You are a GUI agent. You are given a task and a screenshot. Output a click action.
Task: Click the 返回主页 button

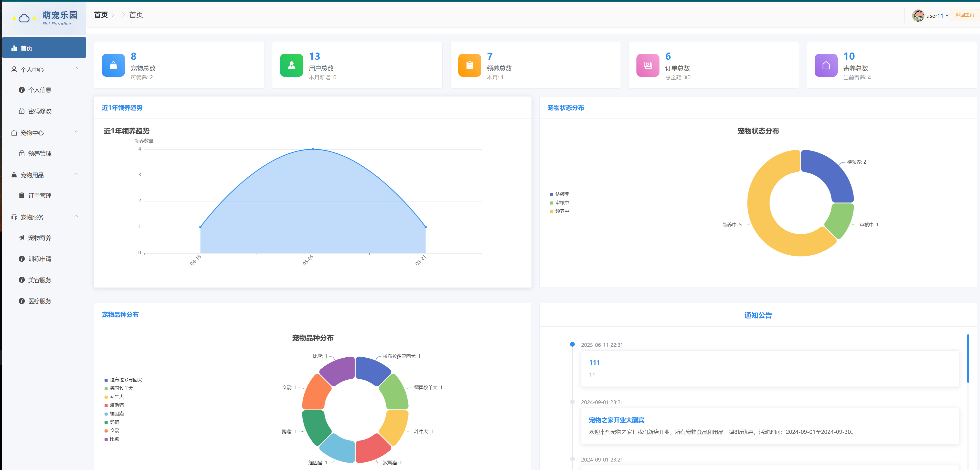tap(964, 15)
